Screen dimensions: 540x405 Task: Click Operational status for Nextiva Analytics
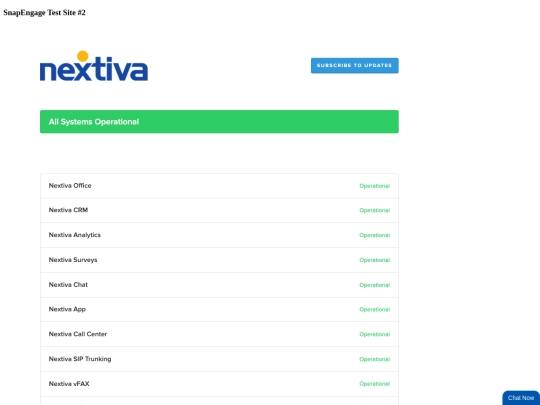[375, 235]
